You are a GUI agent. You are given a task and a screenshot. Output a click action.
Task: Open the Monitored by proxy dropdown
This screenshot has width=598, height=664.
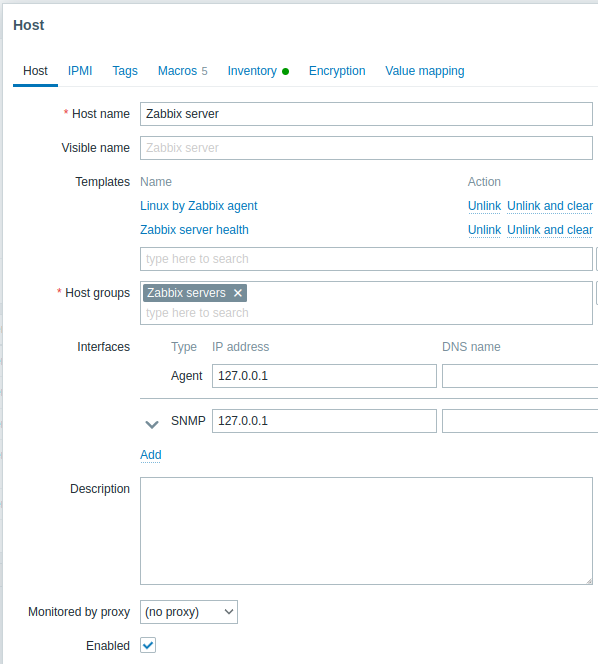(189, 611)
